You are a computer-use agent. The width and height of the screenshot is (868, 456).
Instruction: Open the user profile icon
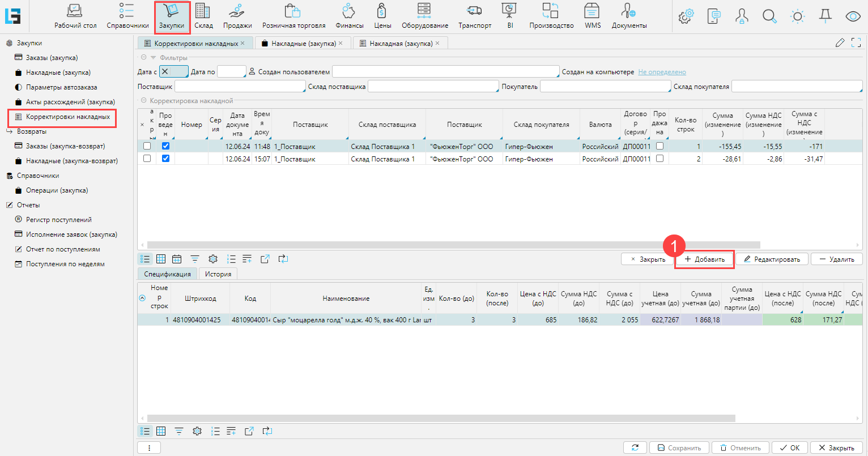(x=741, y=16)
